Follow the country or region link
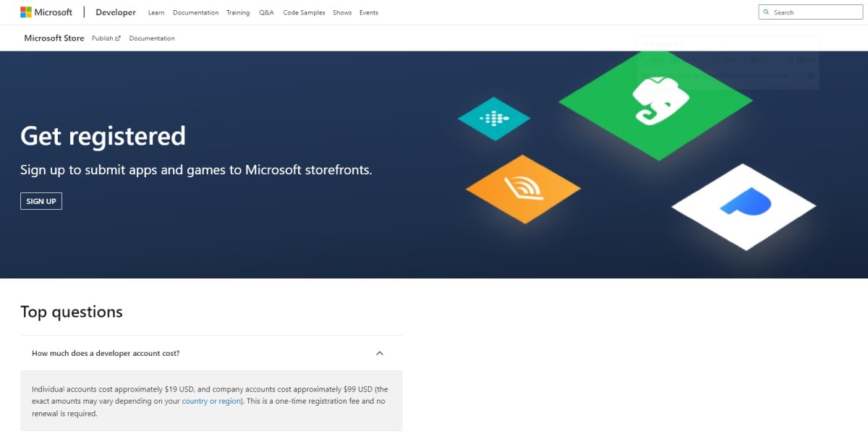Image resolution: width=868 pixels, height=434 pixels. [211, 401]
